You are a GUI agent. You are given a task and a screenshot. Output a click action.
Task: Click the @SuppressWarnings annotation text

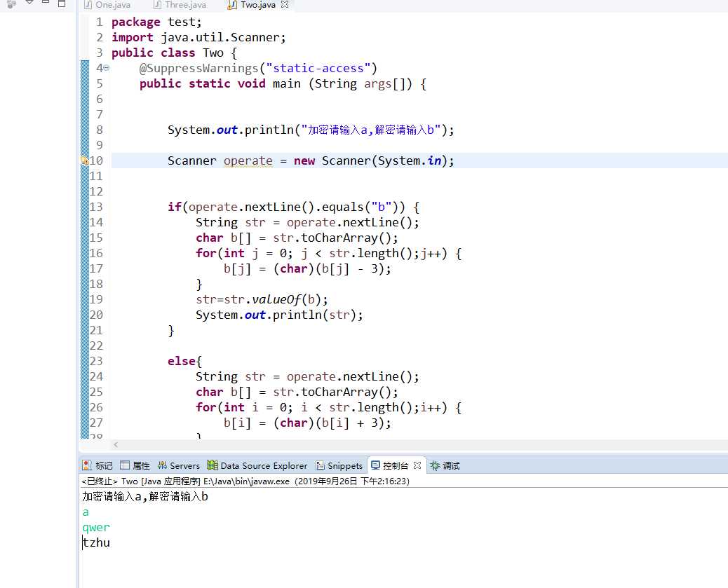tap(258, 68)
